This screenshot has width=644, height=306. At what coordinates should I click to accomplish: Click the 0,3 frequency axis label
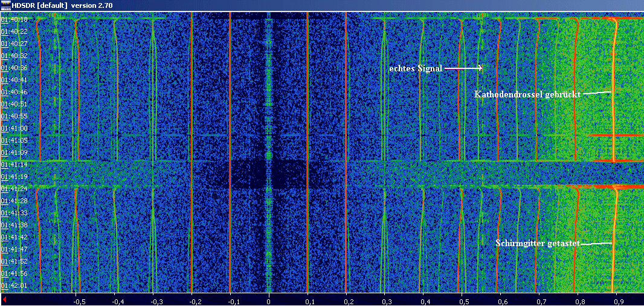tap(386, 302)
